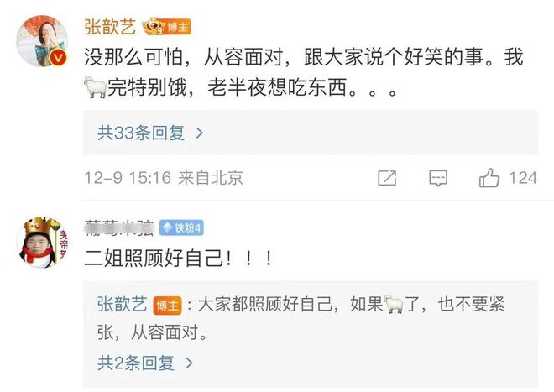Tap the crown membership badge

[154, 27]
